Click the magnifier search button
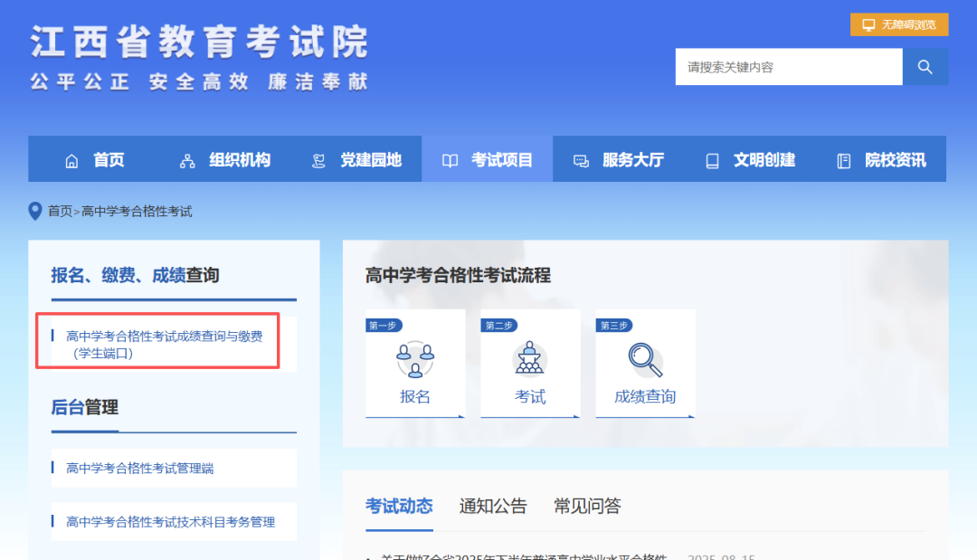This screenshot has width=977, height=560. [925, 67]
